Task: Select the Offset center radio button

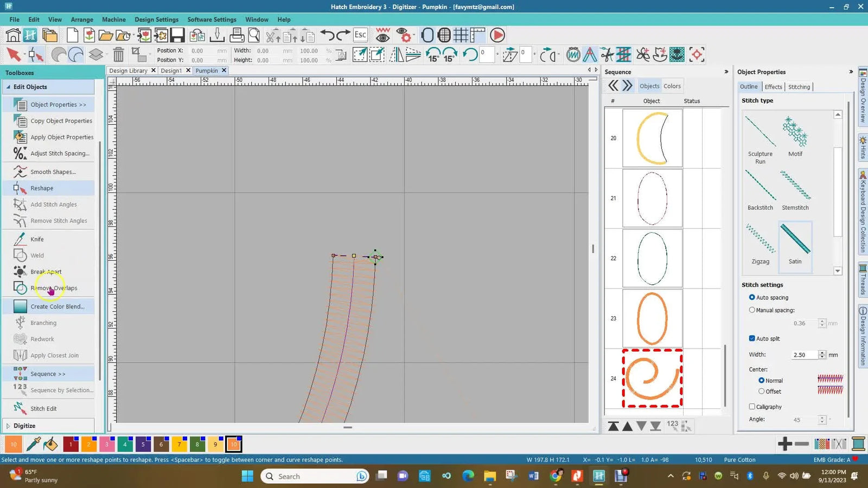Action: [761, 391]
